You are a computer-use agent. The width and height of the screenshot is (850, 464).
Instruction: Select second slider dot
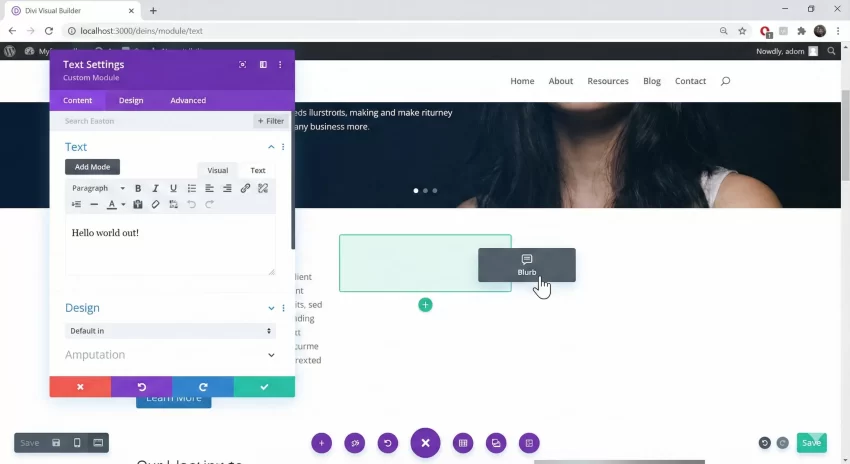[426, 191]
